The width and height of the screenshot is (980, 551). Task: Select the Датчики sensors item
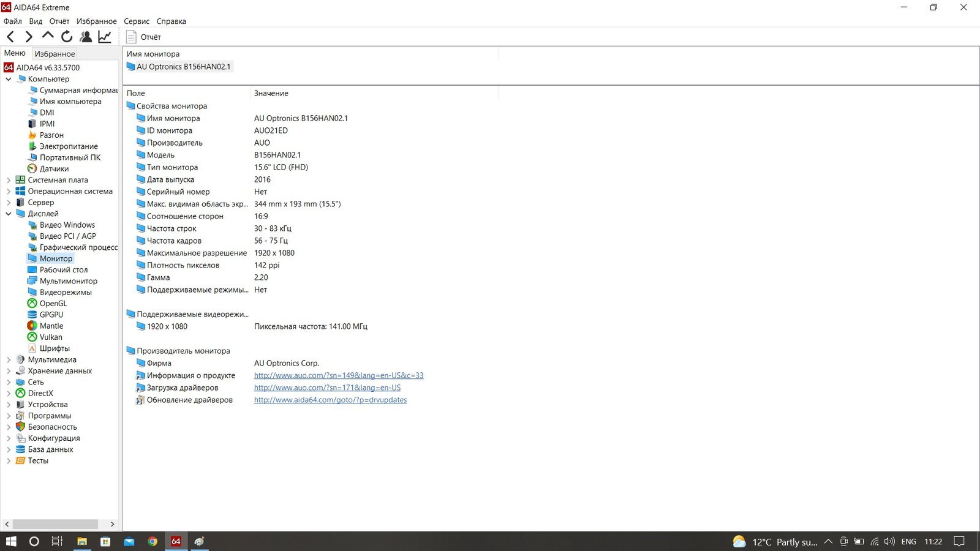54,169
